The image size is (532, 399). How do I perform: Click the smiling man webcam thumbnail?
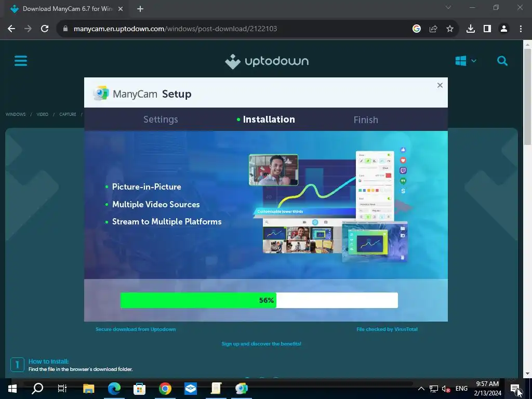[273, 170]
